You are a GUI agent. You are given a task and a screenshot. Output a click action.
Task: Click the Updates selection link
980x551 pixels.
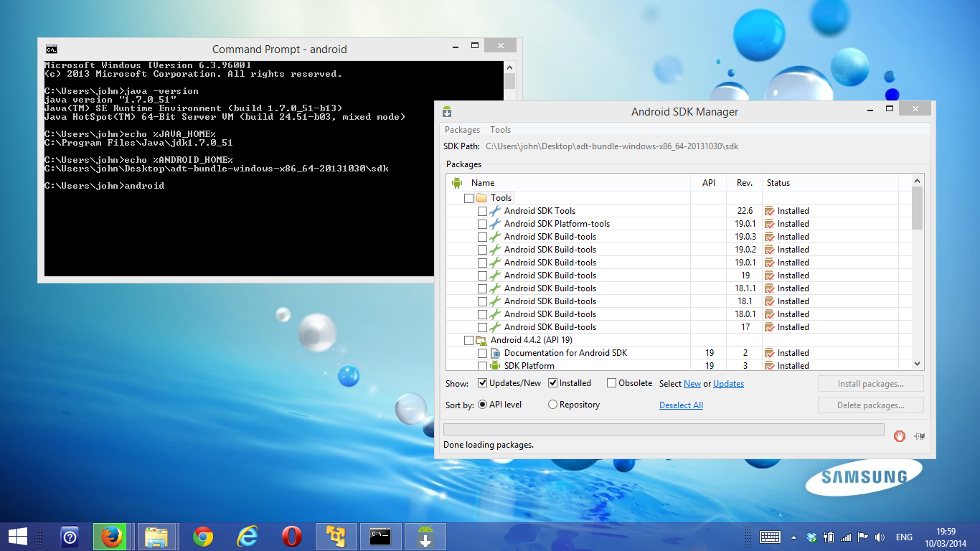tap(728, 384)
